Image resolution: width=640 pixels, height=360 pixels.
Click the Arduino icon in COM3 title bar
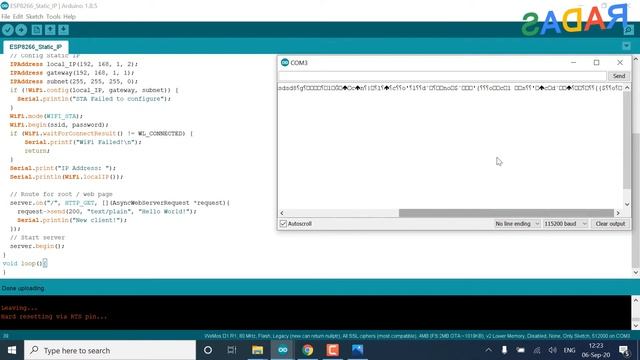tap(285, 62)
